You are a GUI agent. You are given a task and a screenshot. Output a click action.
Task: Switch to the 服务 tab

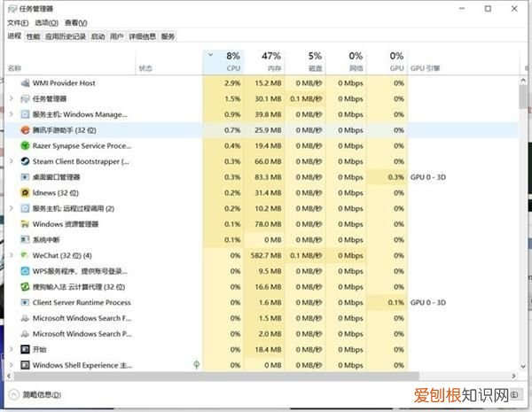click(x=168, y=36)
